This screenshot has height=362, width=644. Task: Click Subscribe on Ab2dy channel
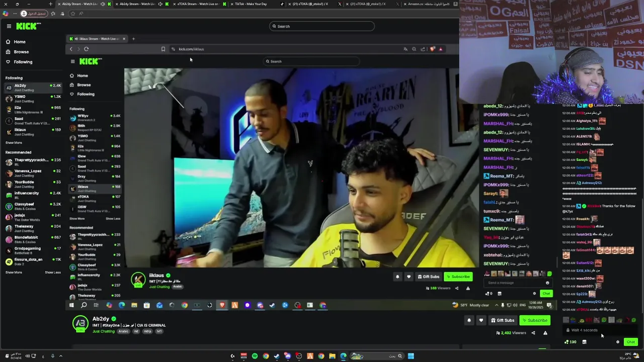click(x=535, y=320)
